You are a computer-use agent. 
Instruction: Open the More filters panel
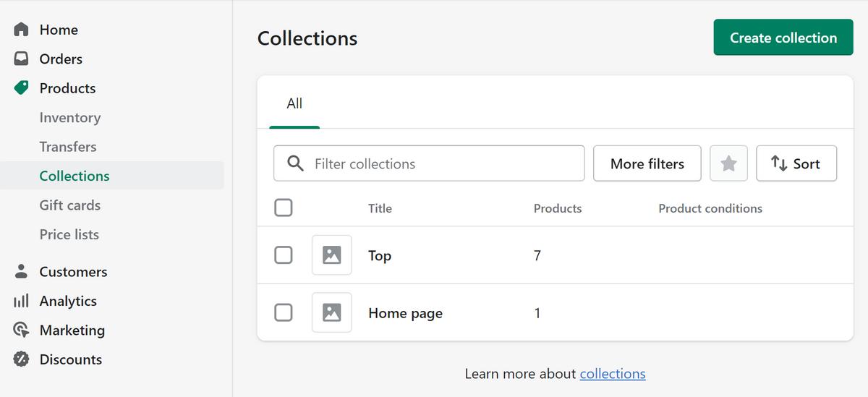pyautogui.click(x=647, y=163)
